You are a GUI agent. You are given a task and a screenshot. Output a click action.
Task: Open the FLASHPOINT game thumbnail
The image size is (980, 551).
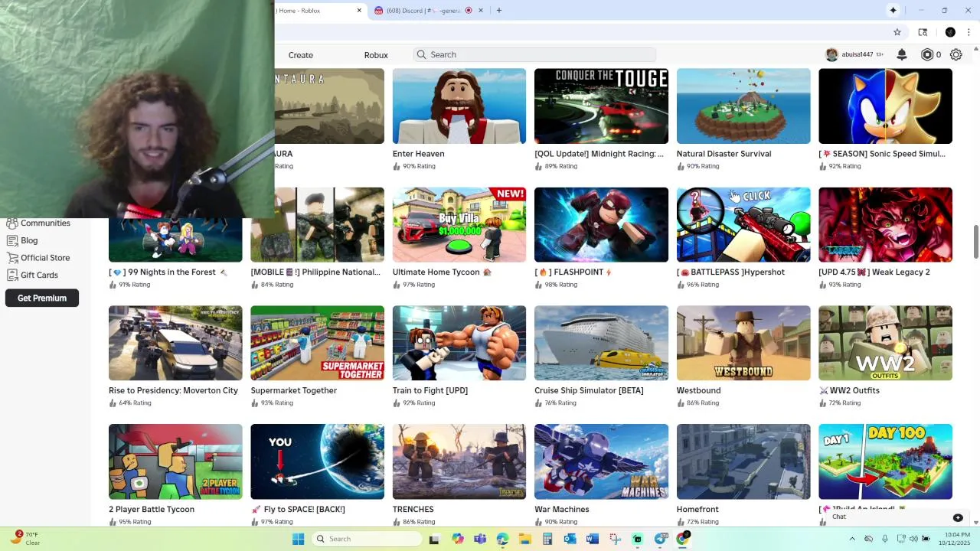[x=601, y=225]
